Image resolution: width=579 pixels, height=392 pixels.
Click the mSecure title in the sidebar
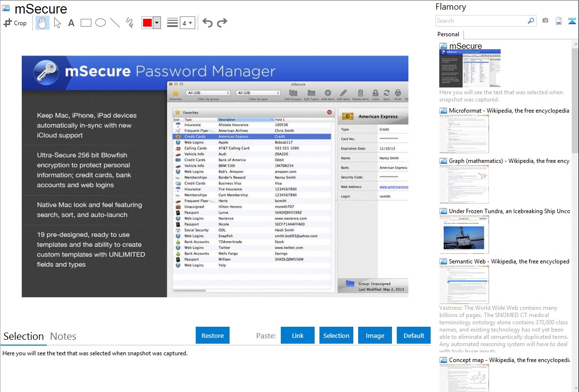tap(465, 46)
